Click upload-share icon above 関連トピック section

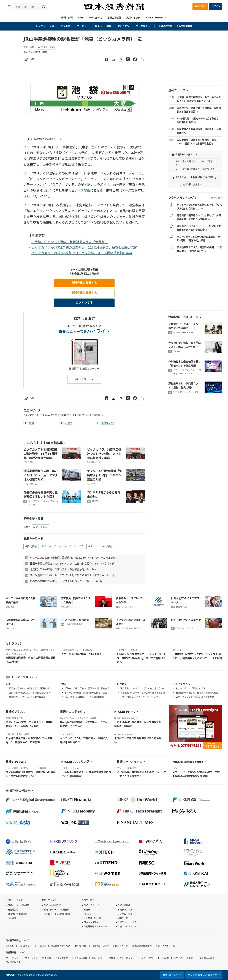click(x=142, y=398)
